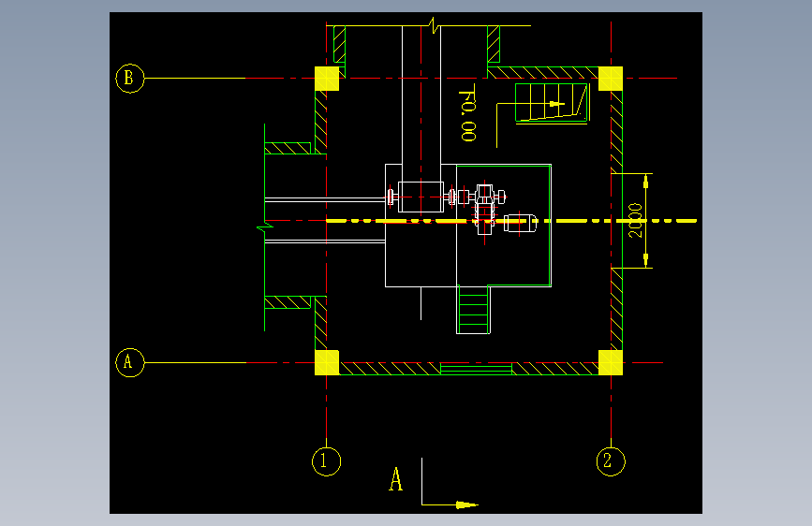Select the window in the bottom wall
Image resolution: width=812 pixels, height=526 pixels.
pyautogui.click(x=476, y=369)
